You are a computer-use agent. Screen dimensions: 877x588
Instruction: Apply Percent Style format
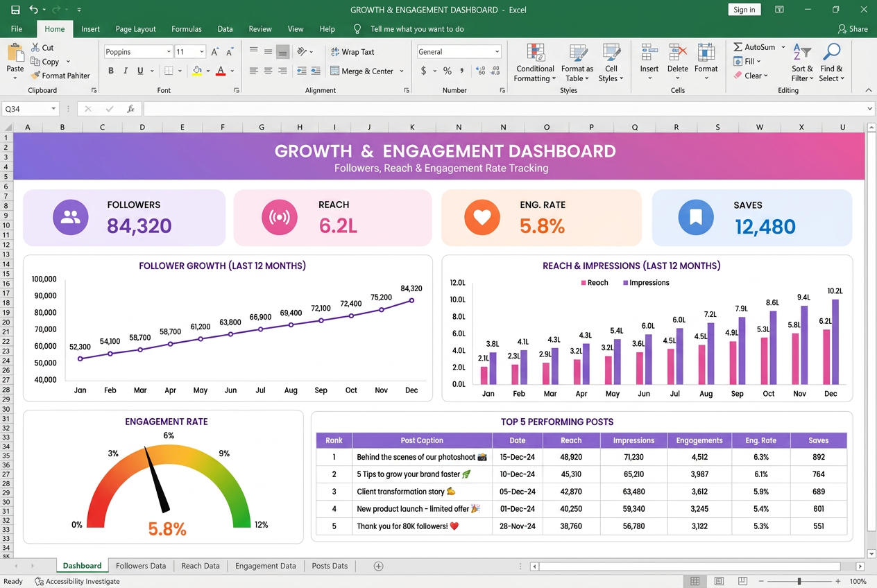coord(448,71)
